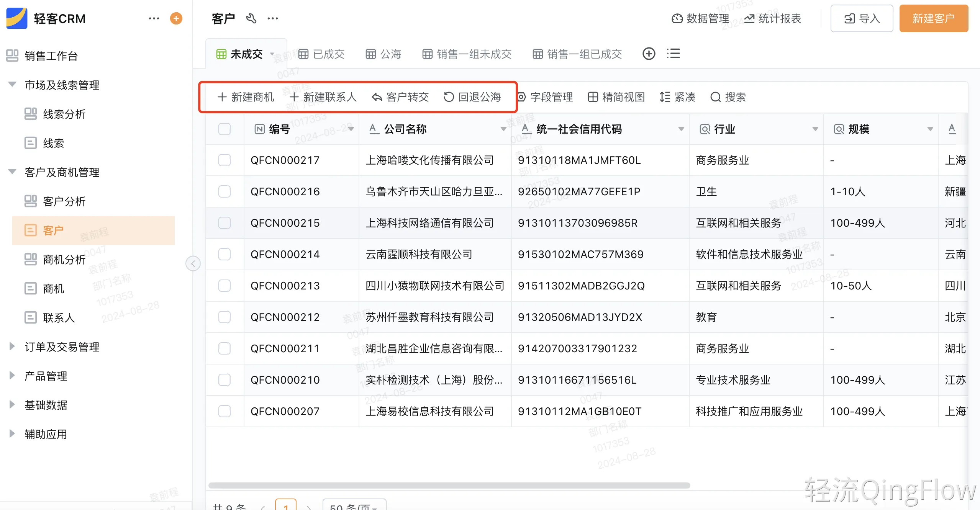980x510 pixels.
Task: Click 新建客户 button
Action: [x=934, y=18]
